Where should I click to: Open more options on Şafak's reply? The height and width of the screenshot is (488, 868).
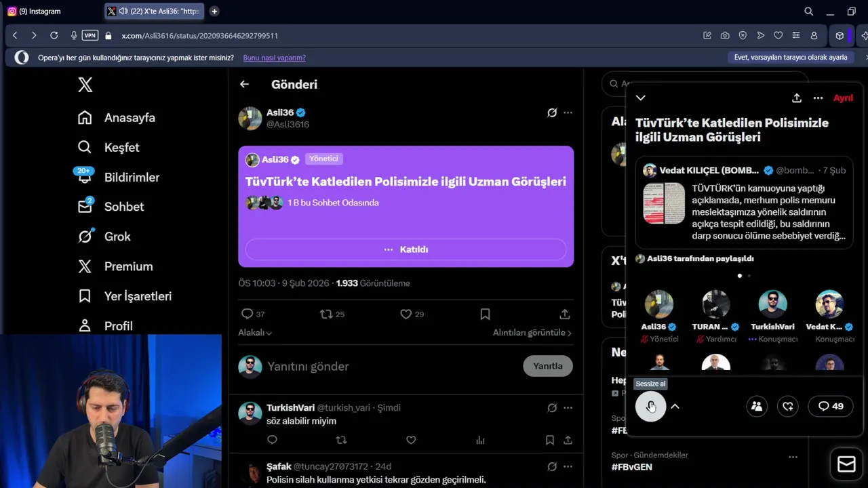[568, 466]
